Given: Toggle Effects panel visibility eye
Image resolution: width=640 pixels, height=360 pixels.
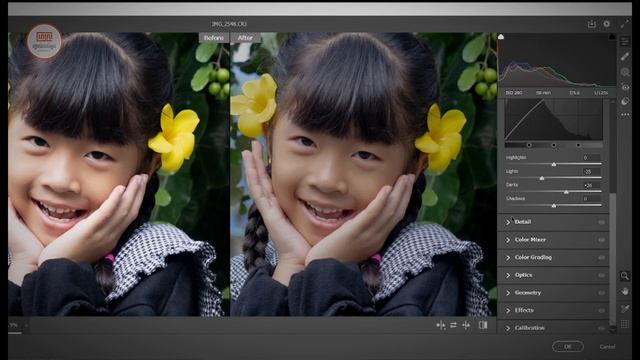Looking at the screenshot, I should [601, 311].
